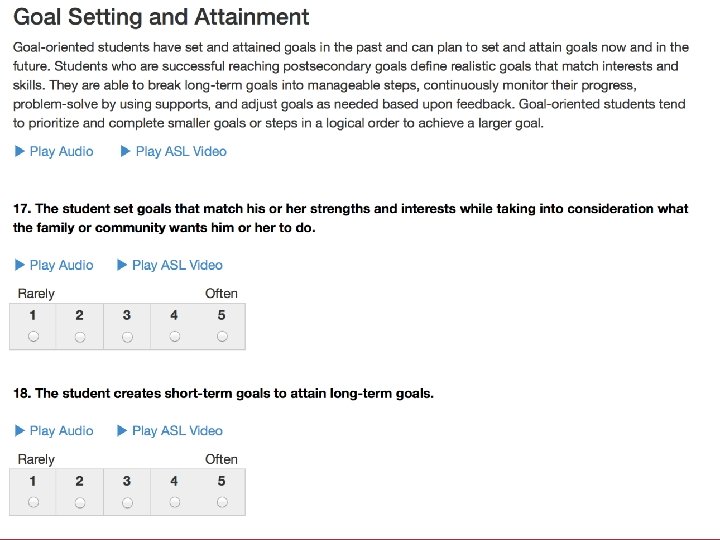Mark rating 5 Often for question 17

[x=222, y=337]
